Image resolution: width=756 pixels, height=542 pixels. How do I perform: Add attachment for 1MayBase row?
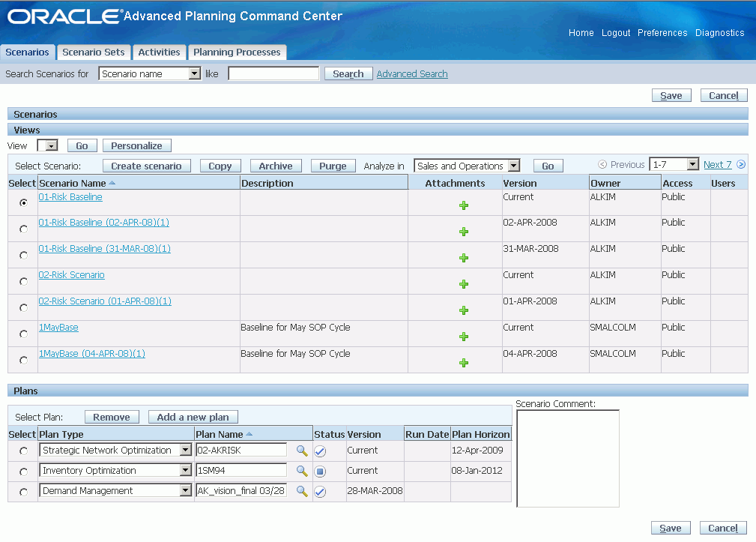tap(463, 336)
